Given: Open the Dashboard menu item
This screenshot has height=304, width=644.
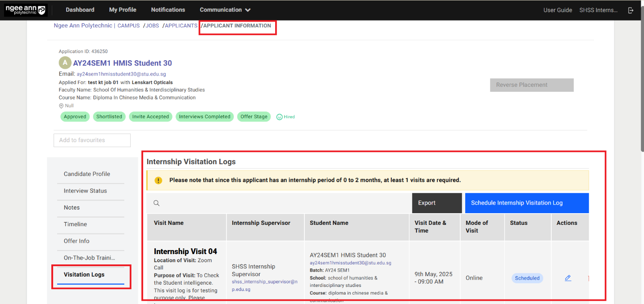Looking at the screenshot, I should [80, 10].
